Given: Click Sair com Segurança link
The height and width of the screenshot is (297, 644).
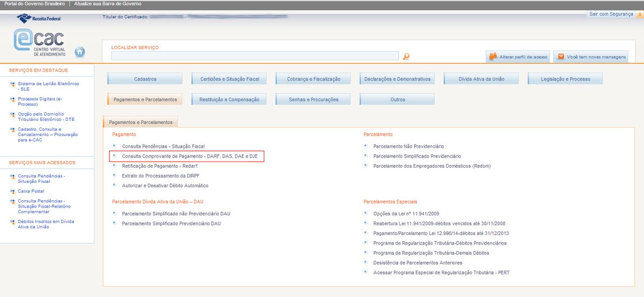Looking at the screenshot, I should pyautogui.click(x=611, y=14).
